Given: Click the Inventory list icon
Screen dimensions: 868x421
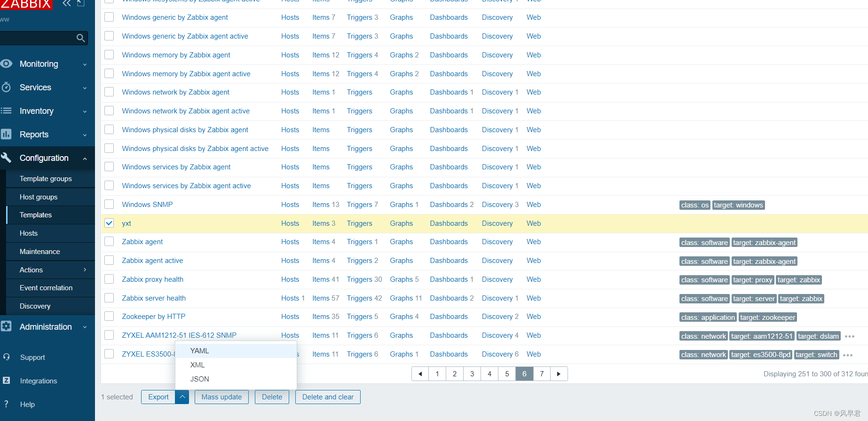Looking at the screenshot, I should pos(6,111).
